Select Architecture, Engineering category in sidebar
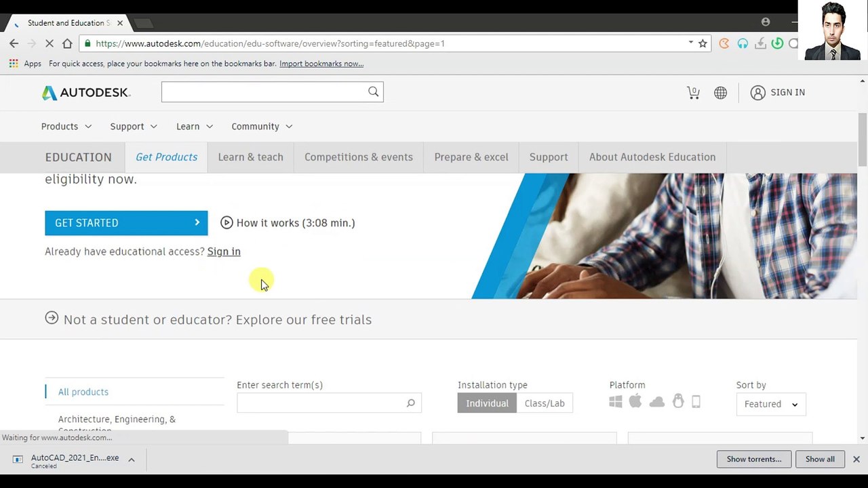Viewport: 868px width, 488px height. coord(117,425)
